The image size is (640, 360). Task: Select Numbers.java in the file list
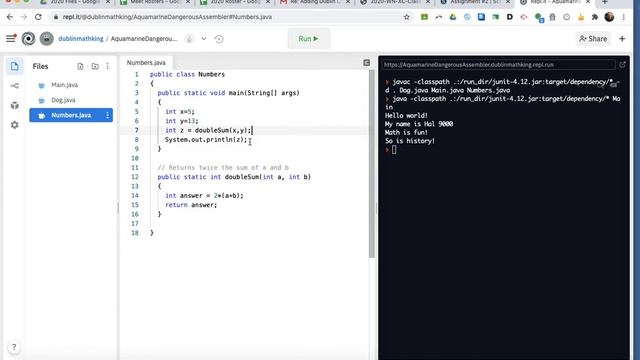[x=71, y=115]
